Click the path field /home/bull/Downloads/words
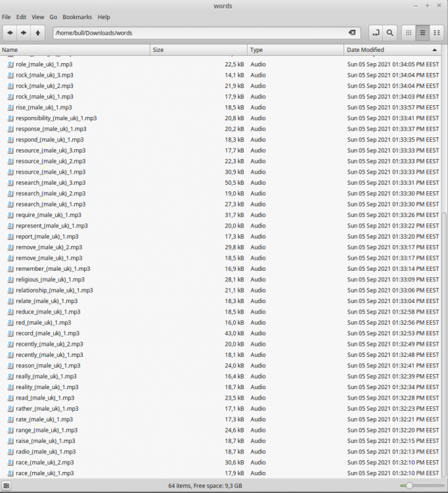Screen dimensions: 448x493 [197, 32]
